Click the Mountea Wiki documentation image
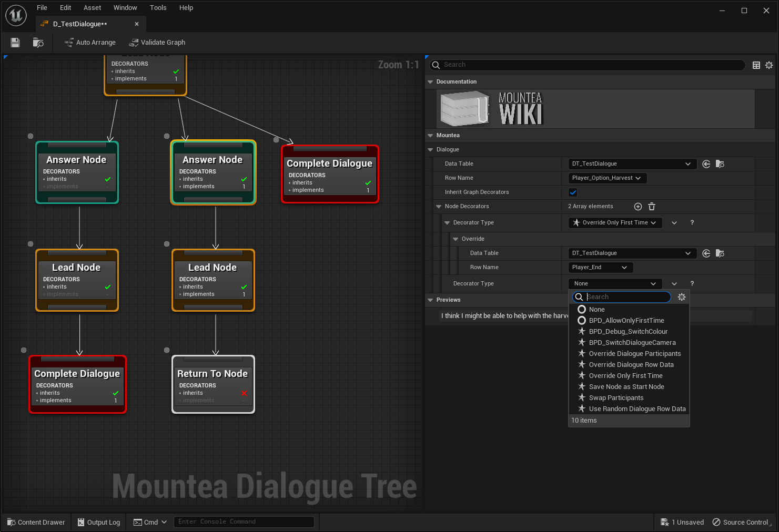The width and height of the screenshot is (779, 532). click(x=491, y=109)
